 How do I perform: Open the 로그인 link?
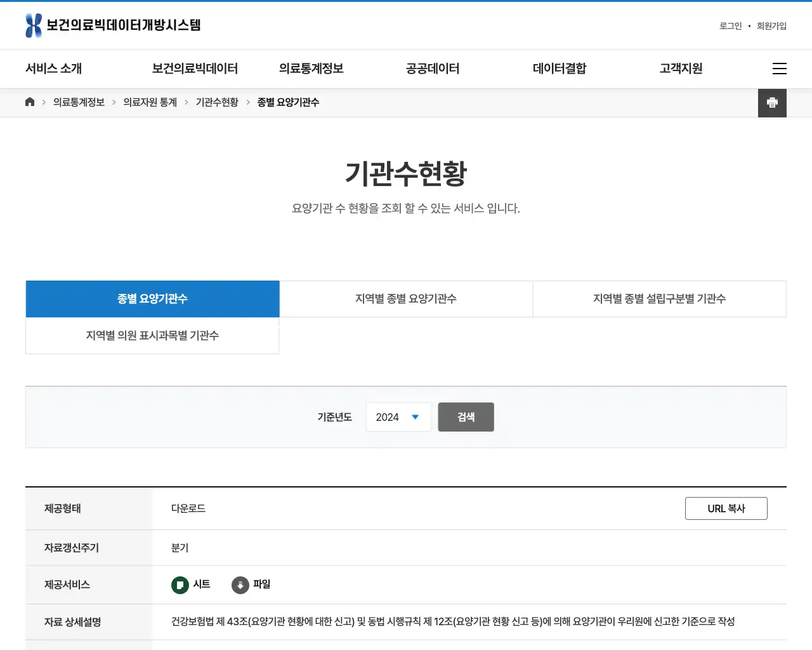[730, 26]
